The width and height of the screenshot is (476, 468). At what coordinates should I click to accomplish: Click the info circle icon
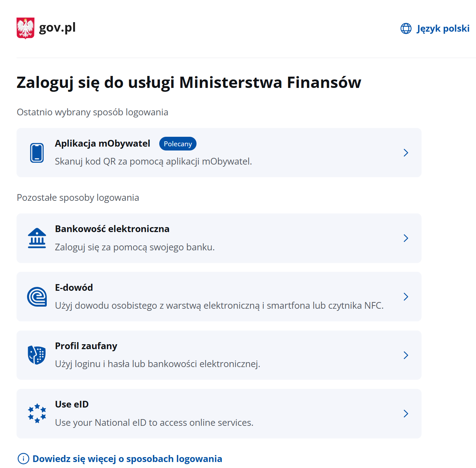[x=23, y=459]
